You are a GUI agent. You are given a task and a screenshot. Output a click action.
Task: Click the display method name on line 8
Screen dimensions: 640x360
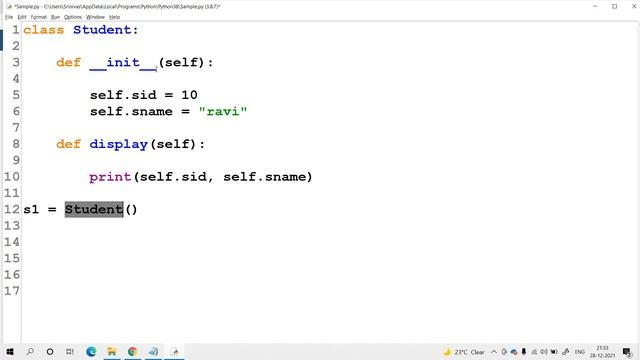(118, 144)
